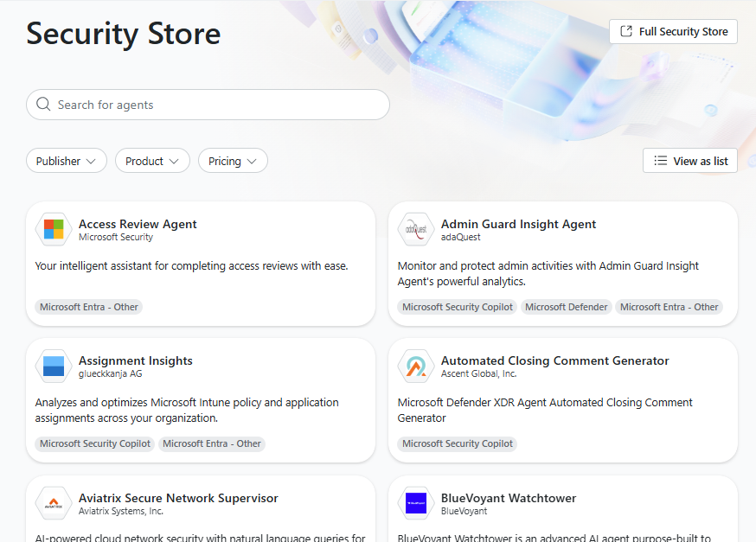Click the Microsoft logo on Access Review Agent
This screenshot has width=756, height=542.
(53, 229)
